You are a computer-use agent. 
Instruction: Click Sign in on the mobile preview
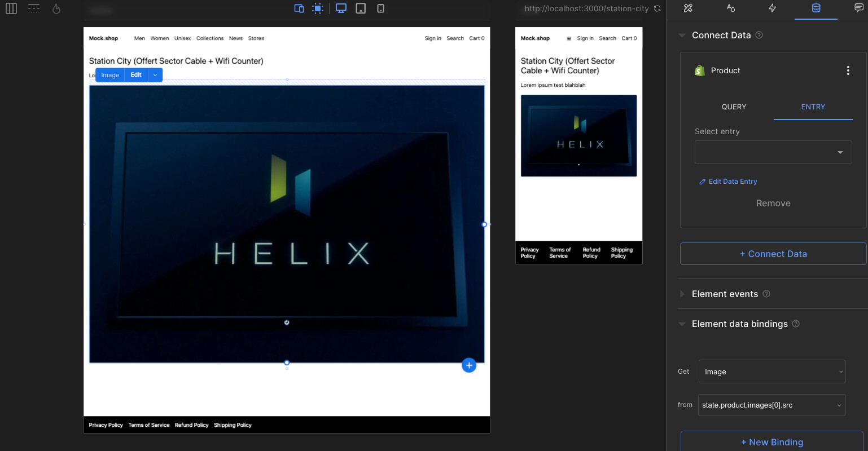point(585,38)
